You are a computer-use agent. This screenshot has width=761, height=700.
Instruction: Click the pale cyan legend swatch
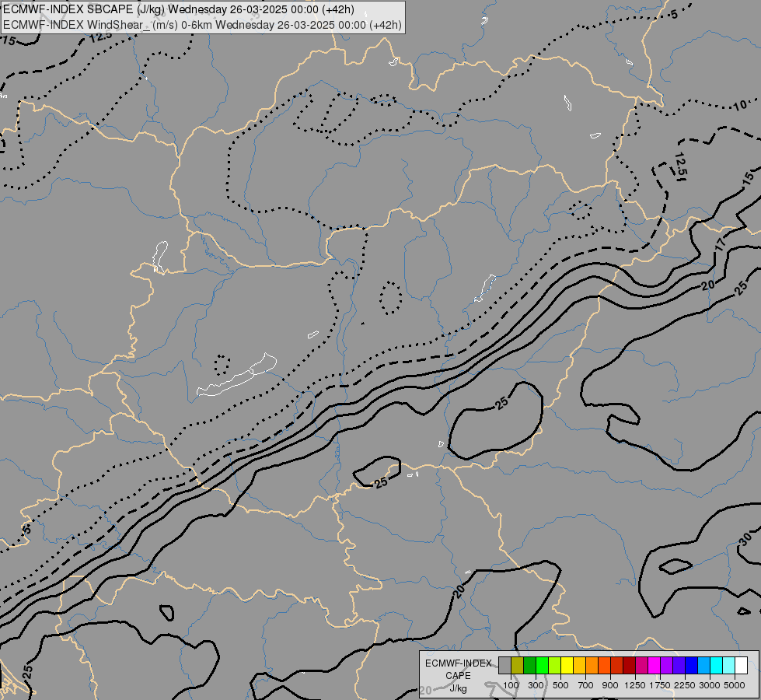coord(728,665)
